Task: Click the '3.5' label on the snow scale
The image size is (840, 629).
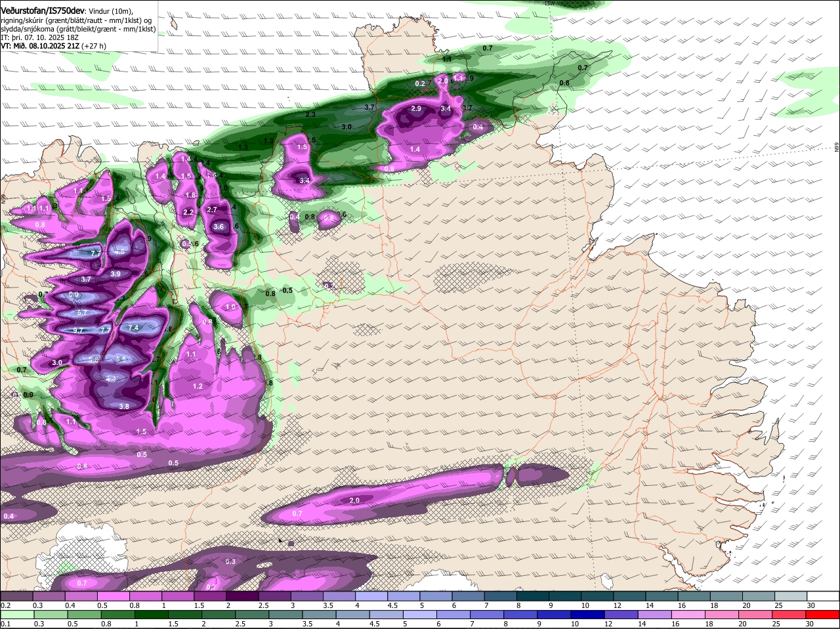Action: pos(328,605)
